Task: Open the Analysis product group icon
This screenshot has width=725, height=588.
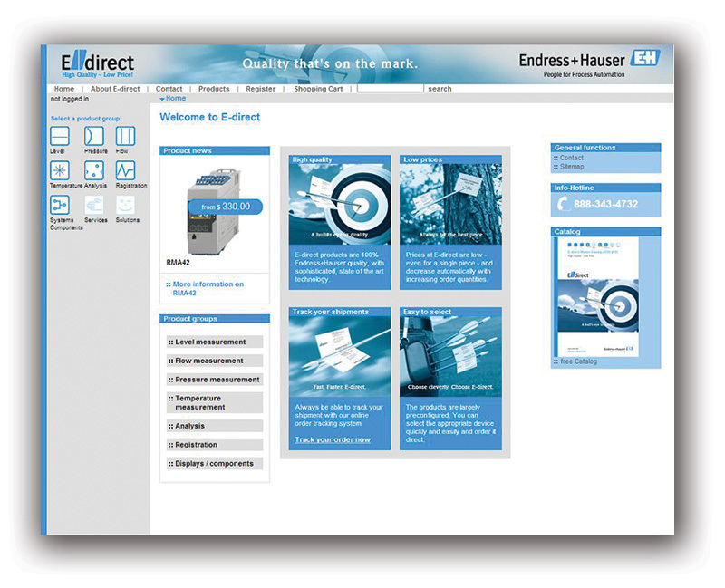Action: pyautogui.click(x=93, y=170)
